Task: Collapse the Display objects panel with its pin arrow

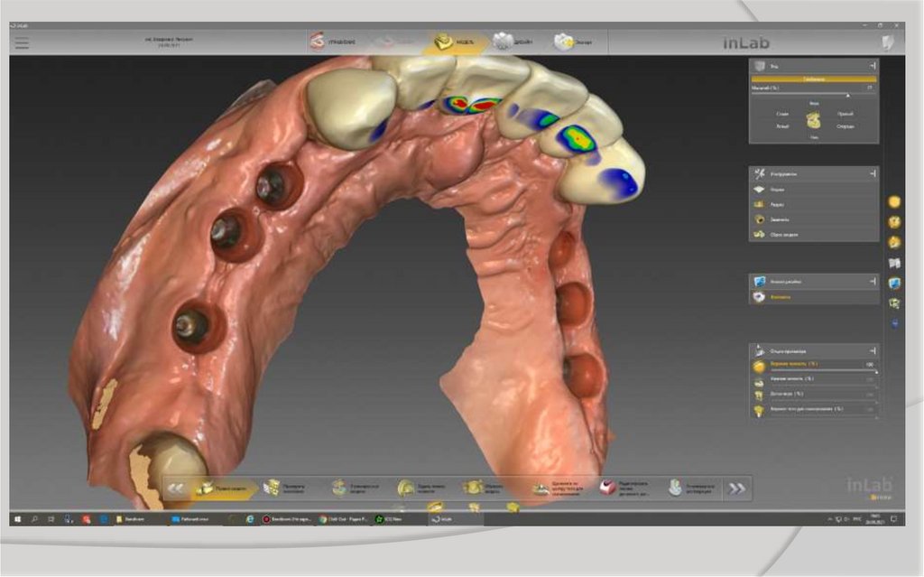Action: (873, 350)
